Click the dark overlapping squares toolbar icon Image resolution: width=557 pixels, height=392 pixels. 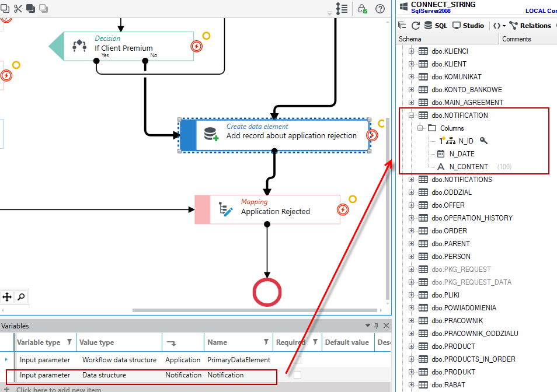30,9
